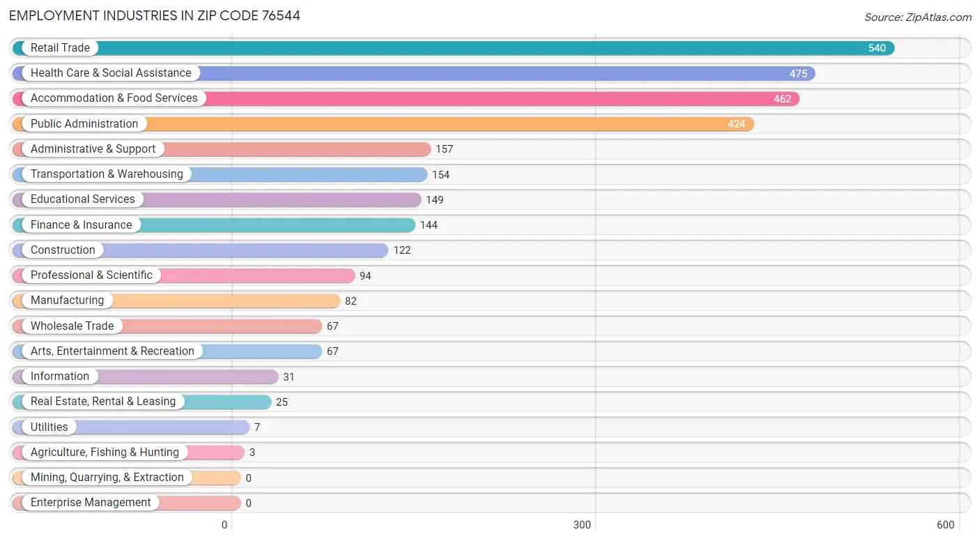
Task: Click the Accommodation & Food Services label
Action: tap(114, 98)
